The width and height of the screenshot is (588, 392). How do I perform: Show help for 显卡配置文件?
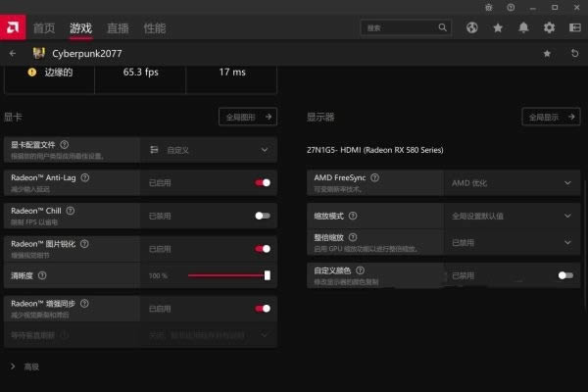coord(65,144)
